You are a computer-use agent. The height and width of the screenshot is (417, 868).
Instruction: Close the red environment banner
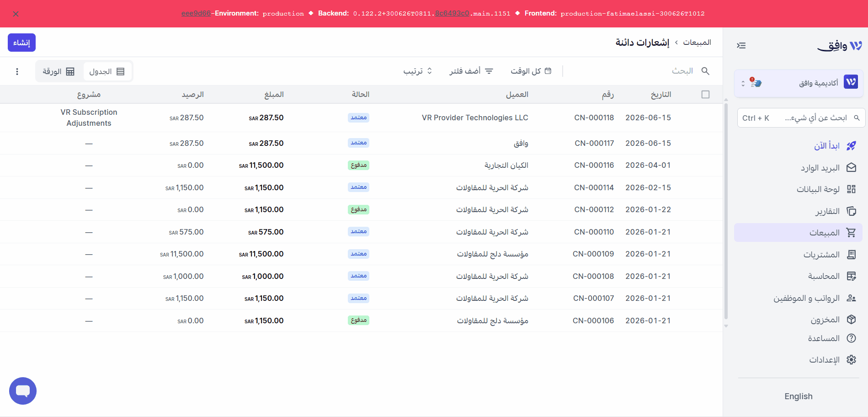tap(16, 14)
